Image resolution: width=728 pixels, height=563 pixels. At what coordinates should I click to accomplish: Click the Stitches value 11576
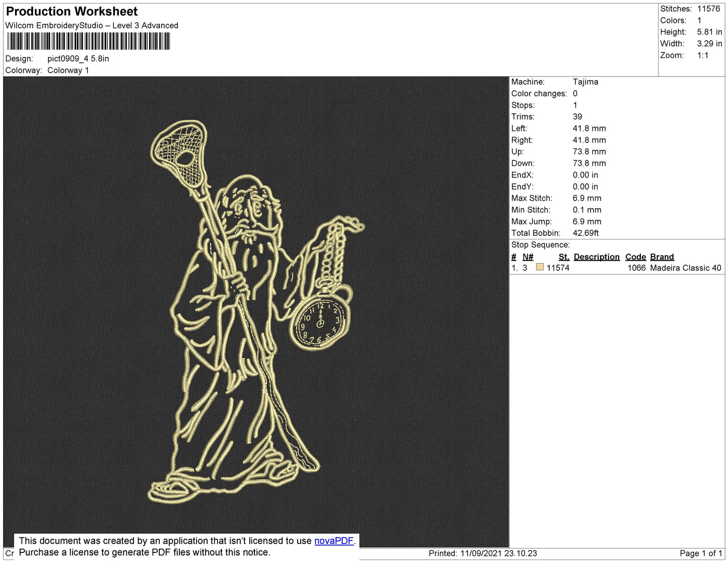(x=708, y=9)
